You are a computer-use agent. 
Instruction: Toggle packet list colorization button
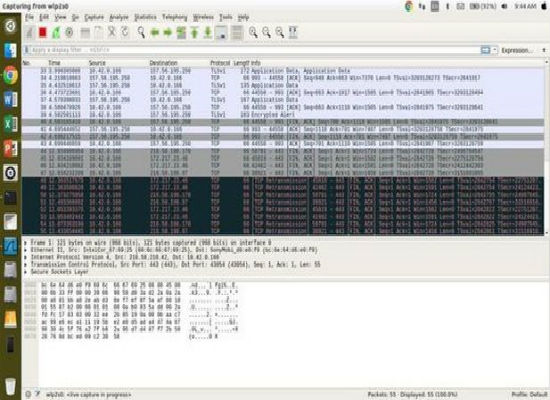(x=237, y=33)
